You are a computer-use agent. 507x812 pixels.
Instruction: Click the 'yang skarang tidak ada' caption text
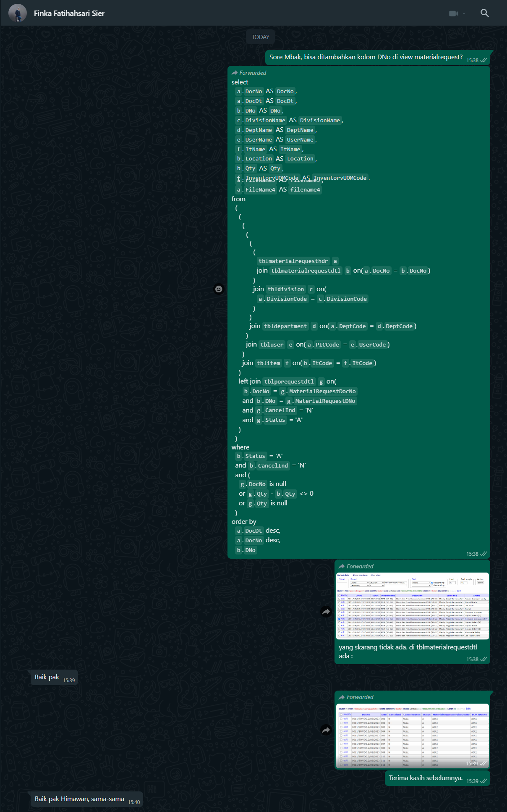(x=408, y=652)
